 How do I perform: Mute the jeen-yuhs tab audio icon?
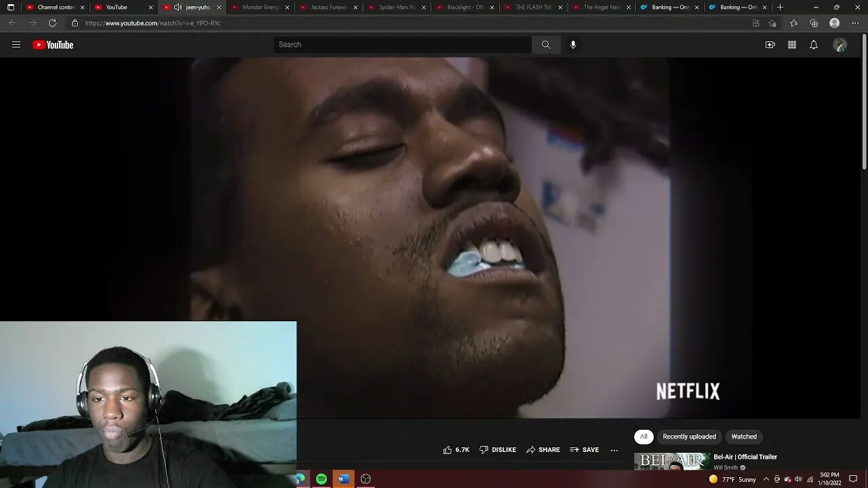(178, 7)
